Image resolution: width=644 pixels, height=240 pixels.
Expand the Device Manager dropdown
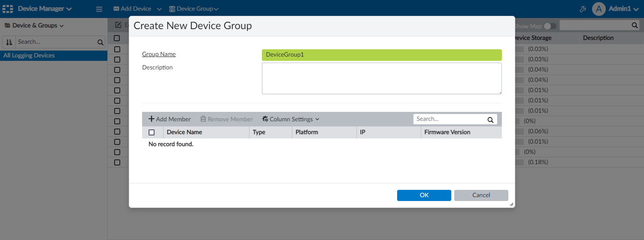(x=45, y=9)
